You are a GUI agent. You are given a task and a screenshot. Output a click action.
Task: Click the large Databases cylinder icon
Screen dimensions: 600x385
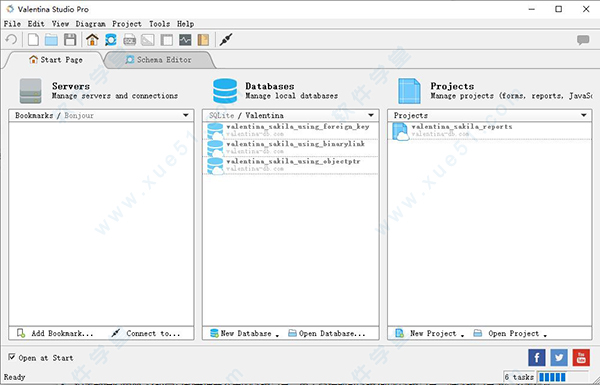[225, 91]
